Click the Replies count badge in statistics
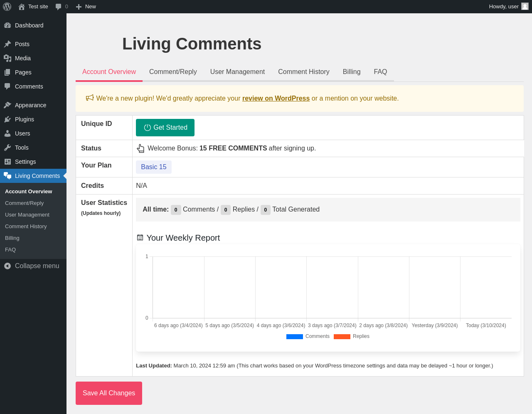532x414 pixels. [226, 210]
